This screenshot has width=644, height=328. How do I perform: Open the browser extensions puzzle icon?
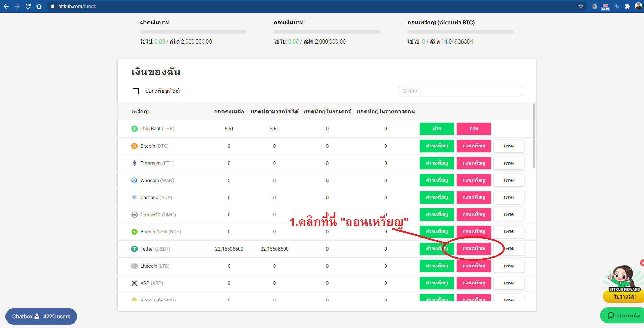(628, 6)
